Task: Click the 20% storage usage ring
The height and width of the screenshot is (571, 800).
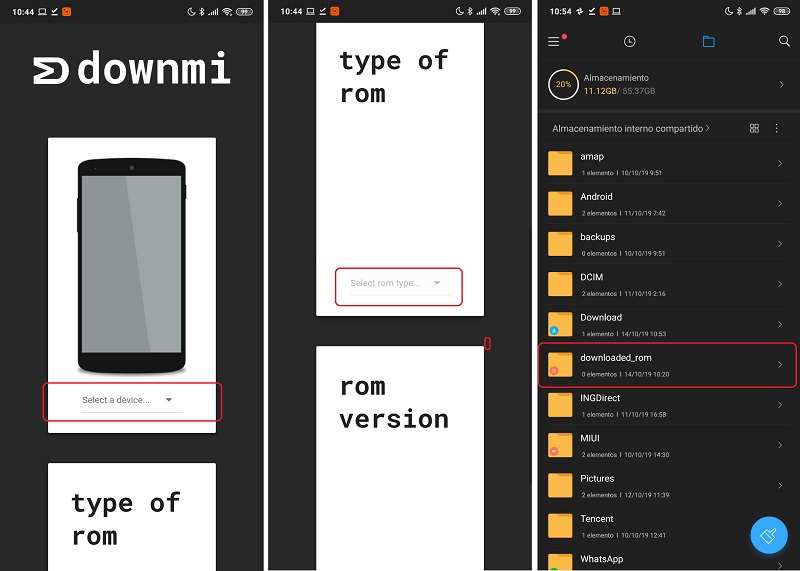Action: (563, 84)
